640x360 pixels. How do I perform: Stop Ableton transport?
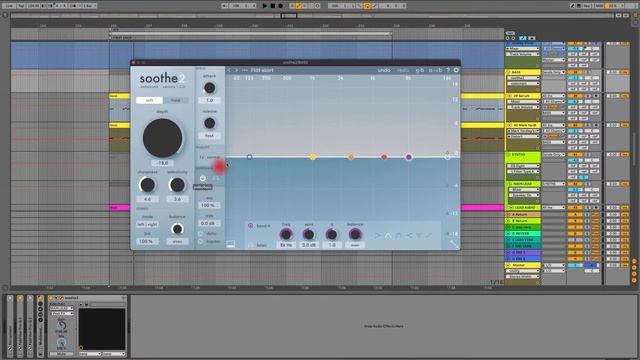point(273,6)
